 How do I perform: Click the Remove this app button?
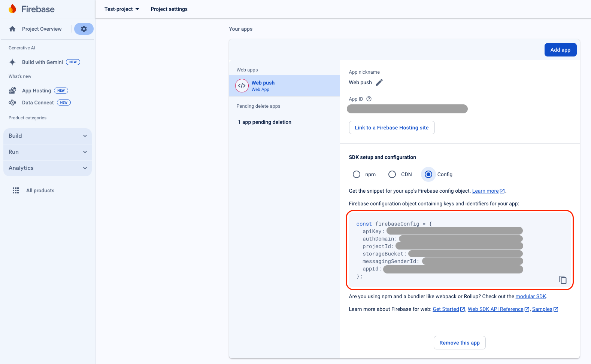point(460,343)
